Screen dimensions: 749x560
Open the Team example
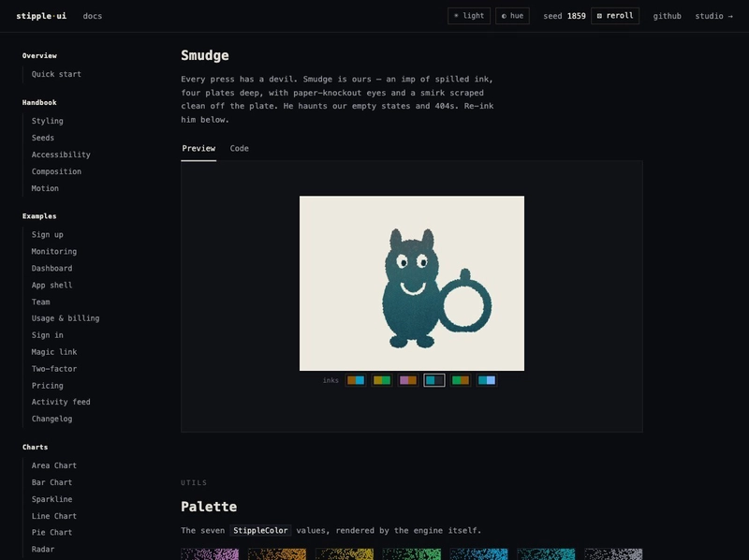tap(40, 302)
